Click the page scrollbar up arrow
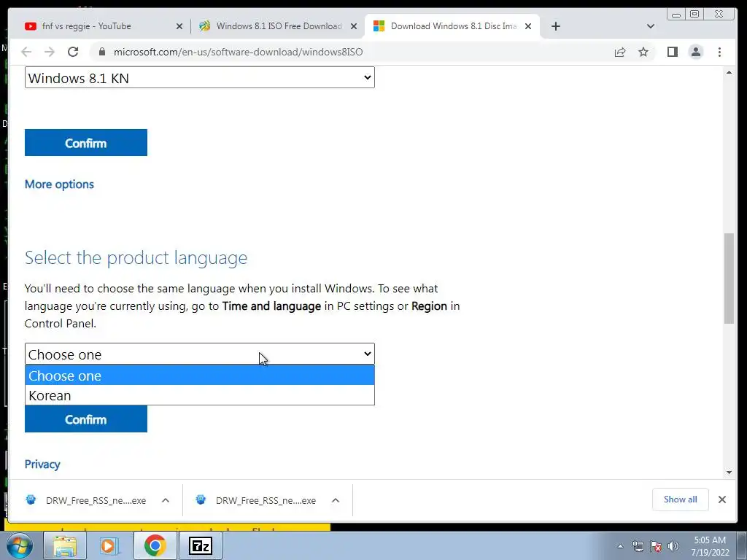747x560 pixels. click(729, 72)
